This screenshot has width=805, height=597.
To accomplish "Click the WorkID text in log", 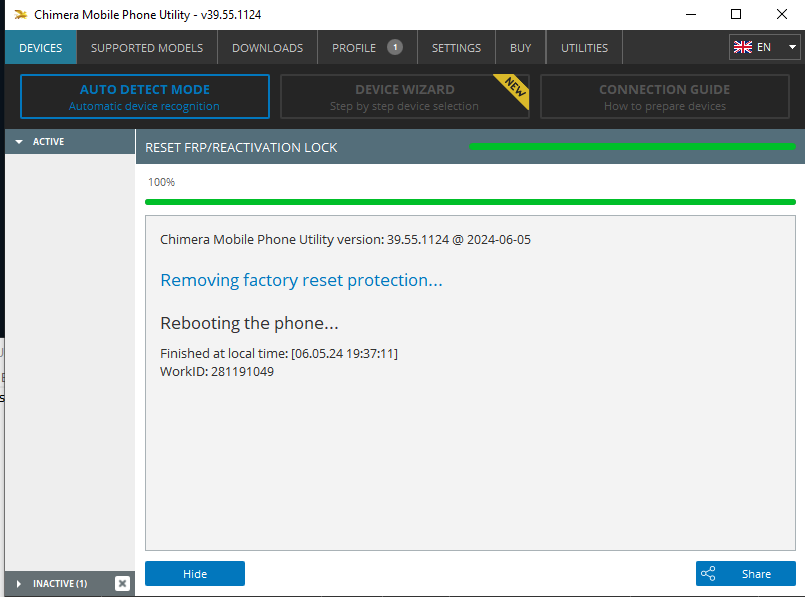I will click(x=217, y=372).
